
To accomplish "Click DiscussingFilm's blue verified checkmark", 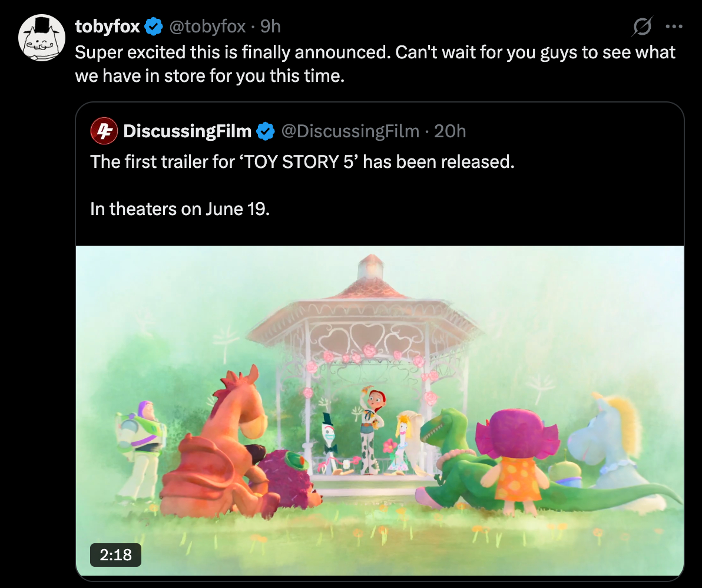I will (x=266, y=131).
